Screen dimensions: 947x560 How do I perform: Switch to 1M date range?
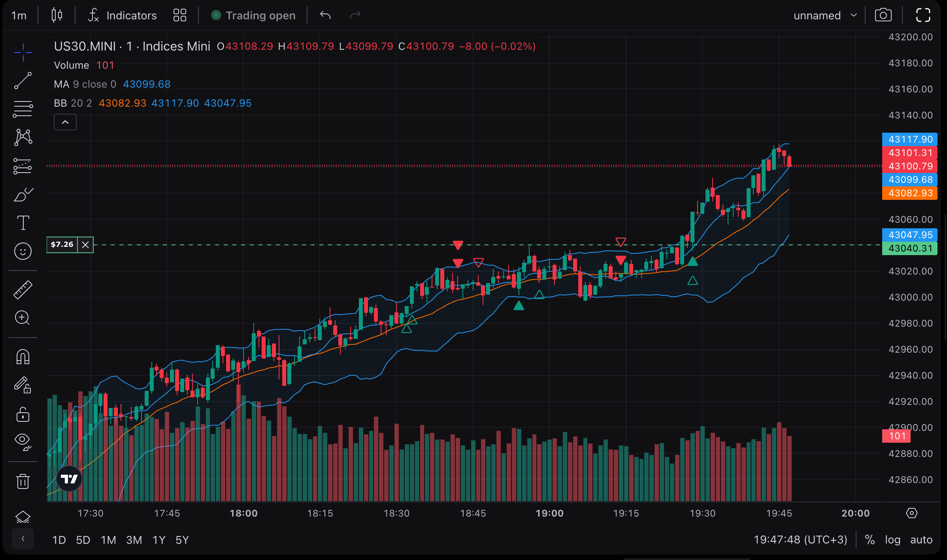point(108,540)
